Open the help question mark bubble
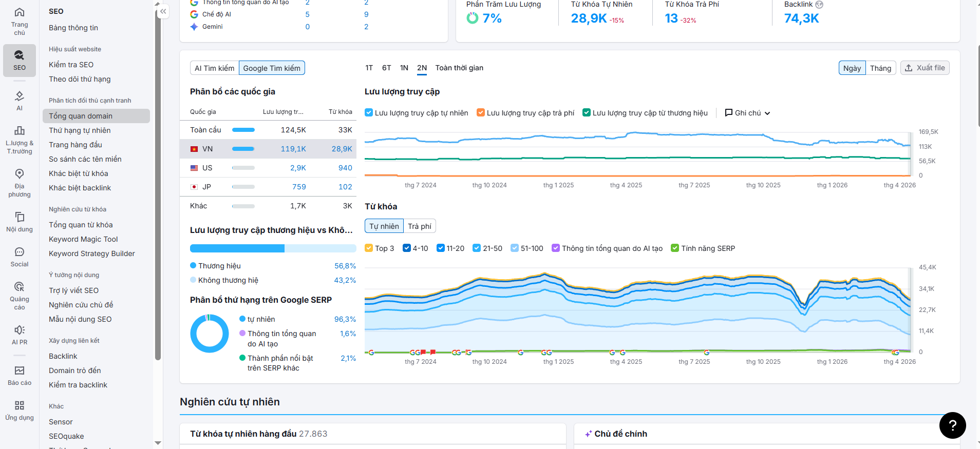Viewport: 980px width, 449px height. click(952, 425)
